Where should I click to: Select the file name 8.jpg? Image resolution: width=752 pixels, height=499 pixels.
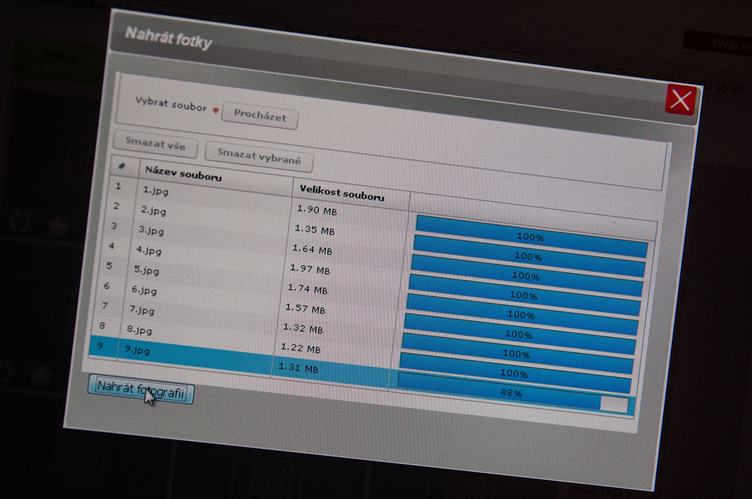140,330
